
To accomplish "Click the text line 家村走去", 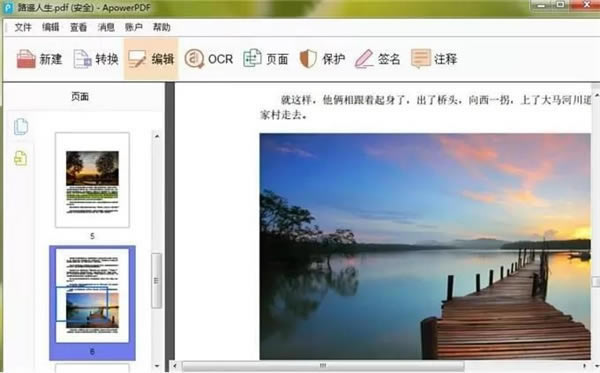I will (x=284, y=115).
